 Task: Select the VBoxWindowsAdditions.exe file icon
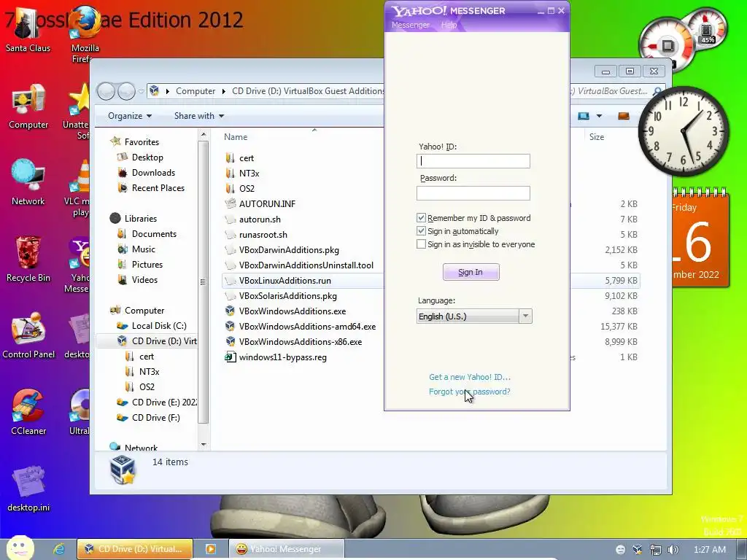[230, 311]
